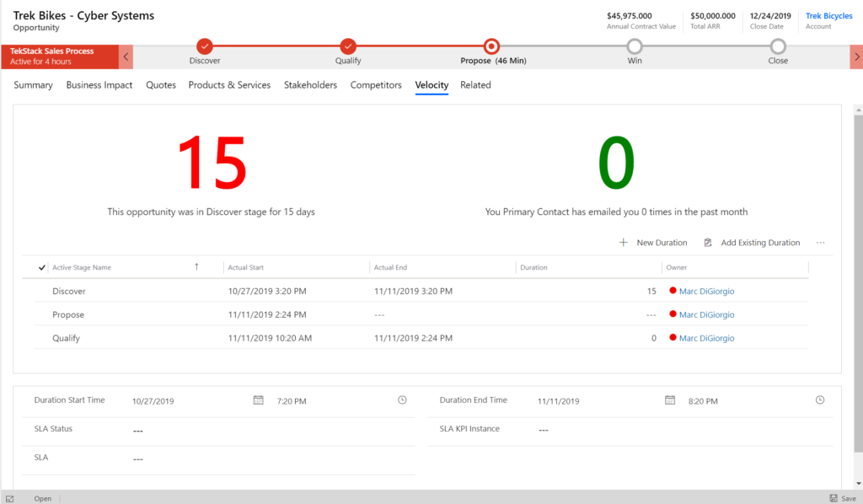Open Marc DiGiorgio link in Discover row
This screenshot has width=863, height=504.
pos(707,291)
